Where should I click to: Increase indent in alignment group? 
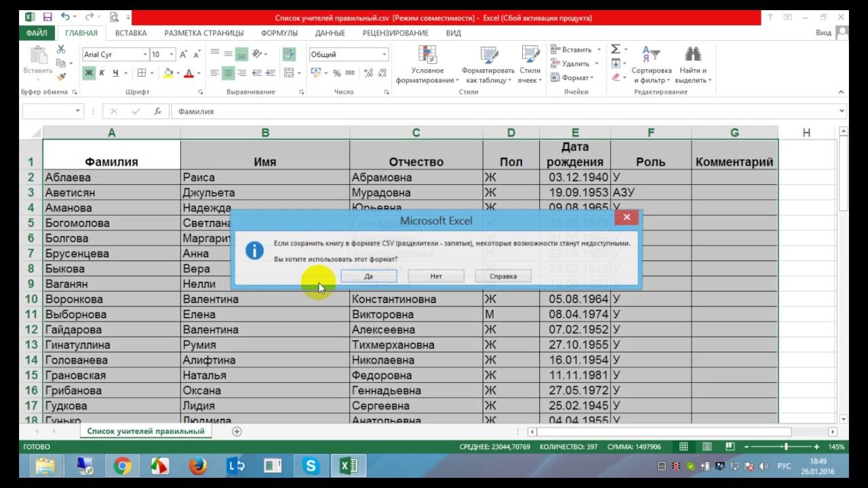tap(271, 73)
